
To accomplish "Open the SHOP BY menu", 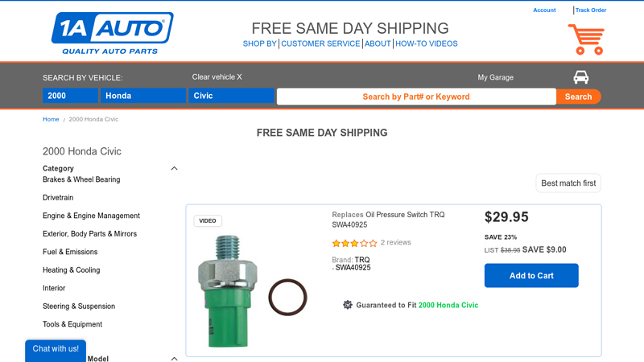I will [259, 43].
